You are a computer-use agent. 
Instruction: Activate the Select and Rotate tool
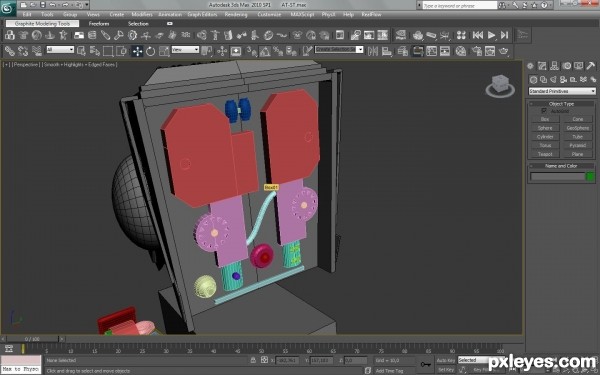click(x=151, y=51)
